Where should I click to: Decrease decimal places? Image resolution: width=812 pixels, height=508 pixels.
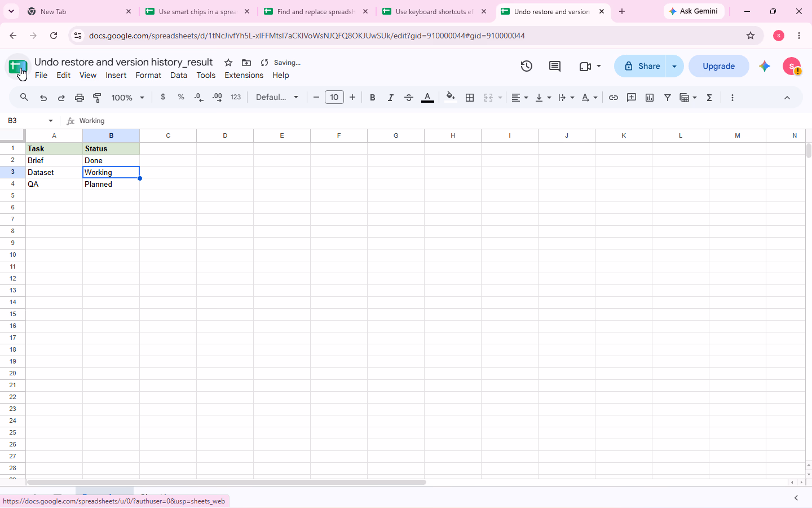click(x=198, y=98)
